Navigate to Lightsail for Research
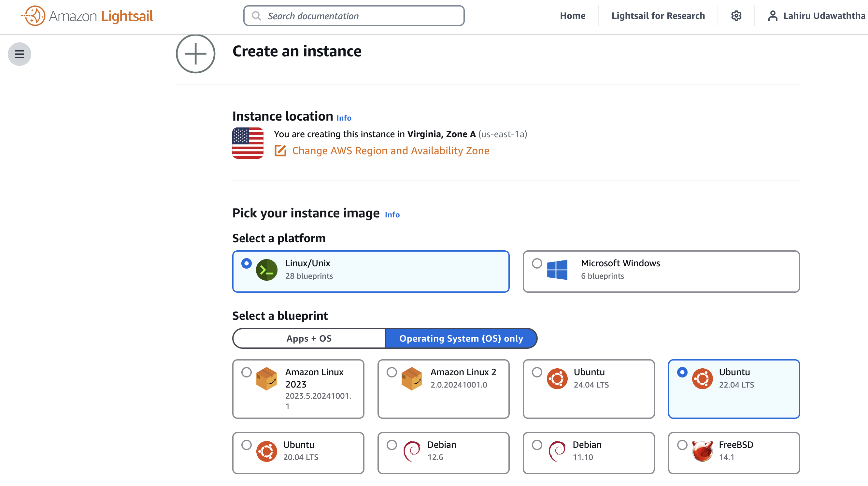The image size is (868, 486). pyautogui.click(x=659, y=16)
